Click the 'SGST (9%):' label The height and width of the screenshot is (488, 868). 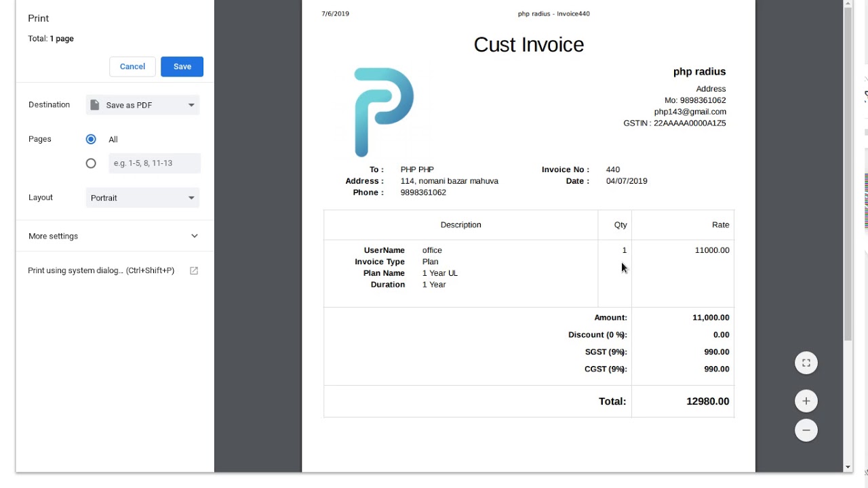(606, 352)
